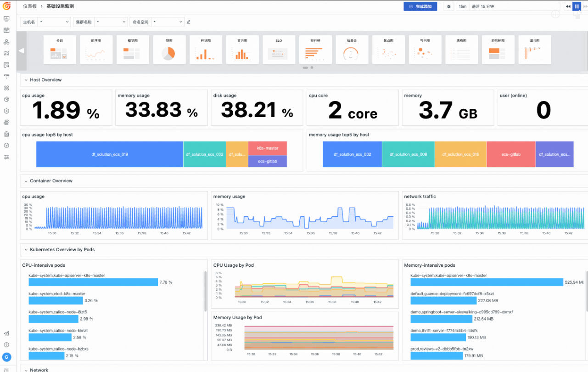Open the 主机名 dropdown
The image size is (588, 372).
tap(54, 22)
